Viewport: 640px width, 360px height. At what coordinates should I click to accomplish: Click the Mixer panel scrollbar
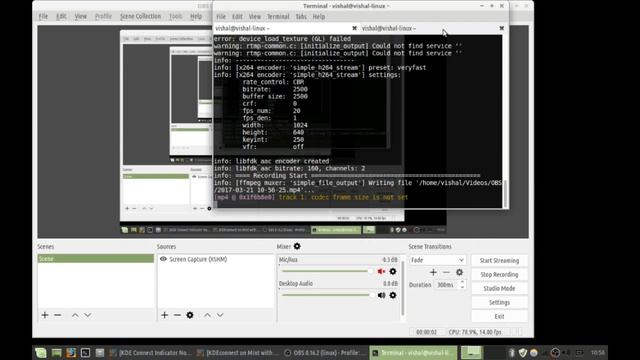(x=403, y=287)
